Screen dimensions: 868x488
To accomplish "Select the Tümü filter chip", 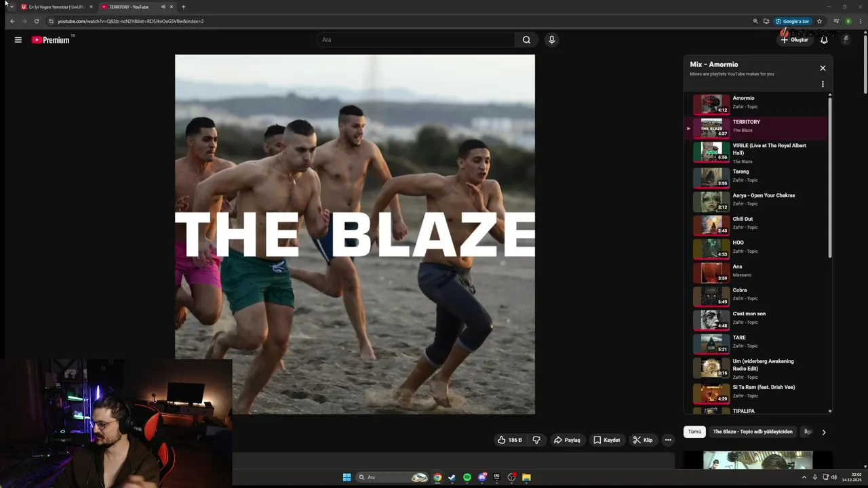I will [x=694, y=432].
